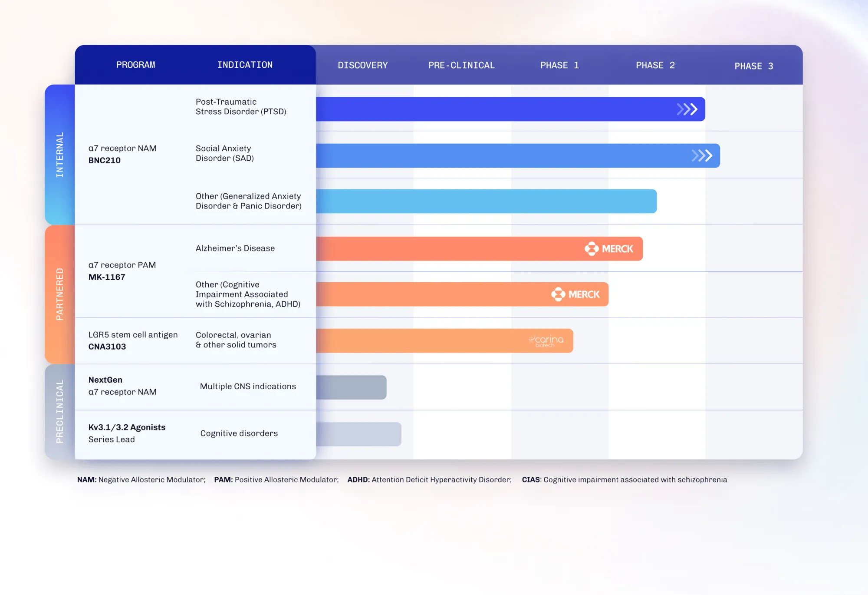Click the MK-1167 program name

click(x=107, y=277)
